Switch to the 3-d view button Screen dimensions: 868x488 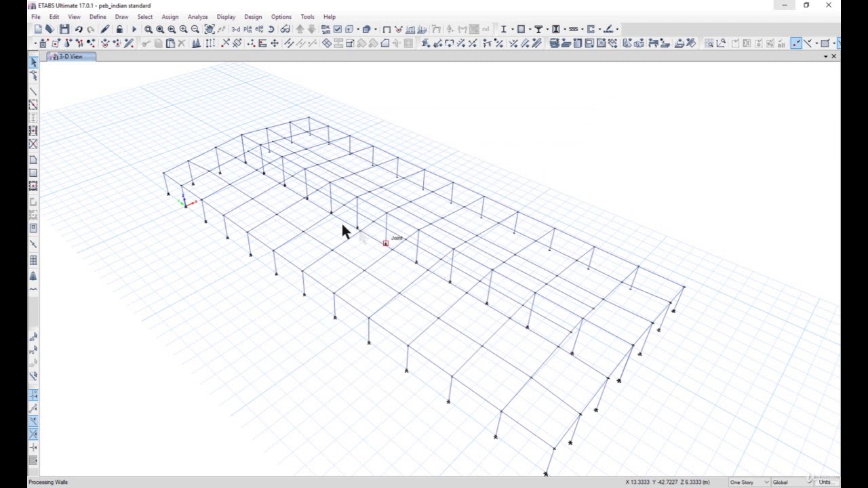(x=235, y=29)
